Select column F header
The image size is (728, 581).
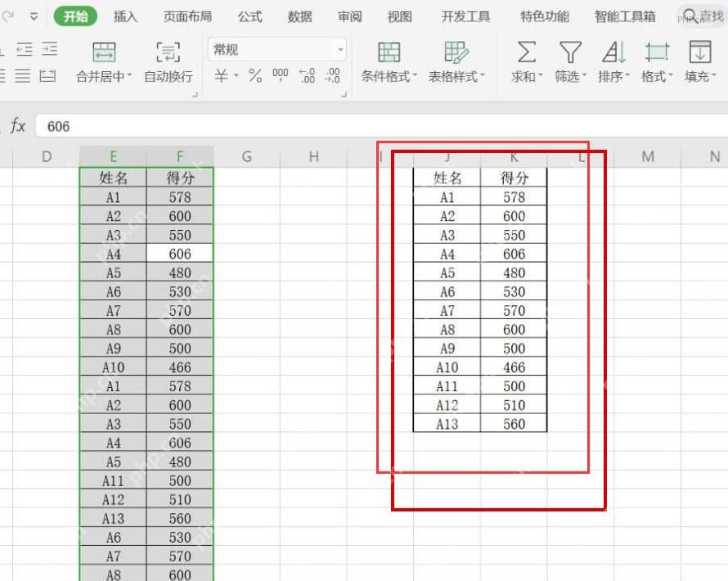click(180, 156)
